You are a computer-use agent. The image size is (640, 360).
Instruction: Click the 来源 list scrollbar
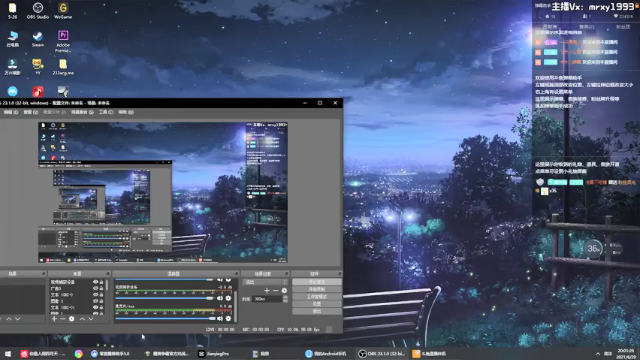107,285
